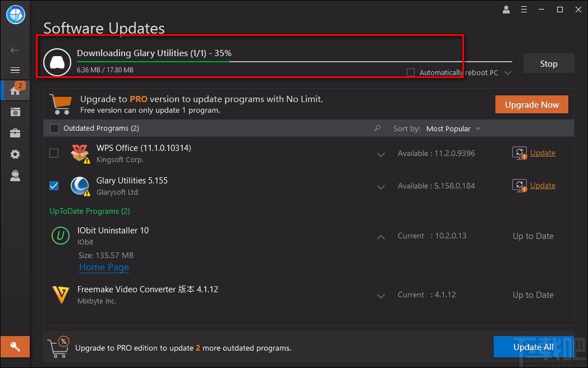Click the orange wrench icon at bottom left

click(x=15, y=347)
